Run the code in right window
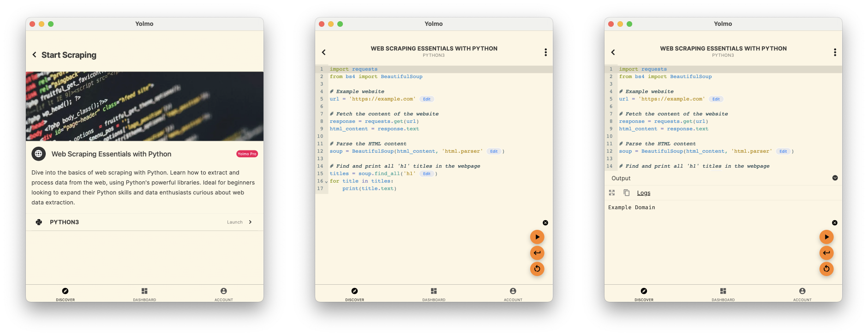Screen dimensions: 868x336 coord(826,237)
